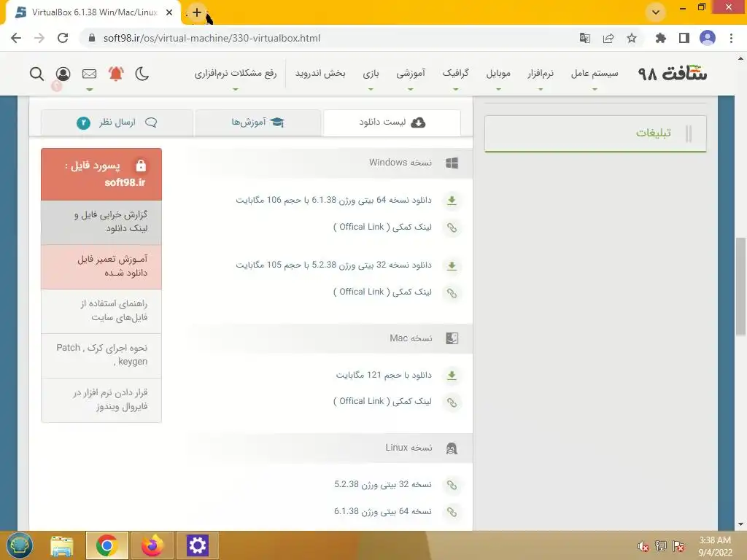
Task: Click گزارش خرابی فایل و لینک دانلود button
Action: click(101, 222)
